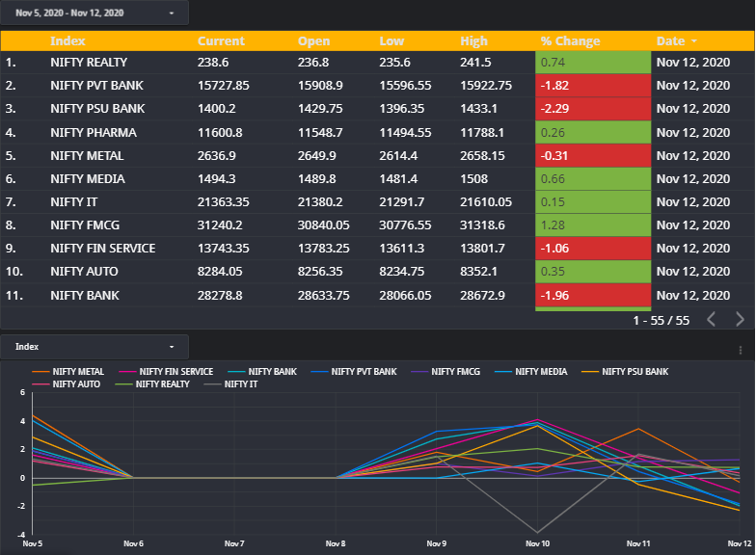Click Date column sort arrow
Viewport: 756px width, 555px height.
pos(694,41)
